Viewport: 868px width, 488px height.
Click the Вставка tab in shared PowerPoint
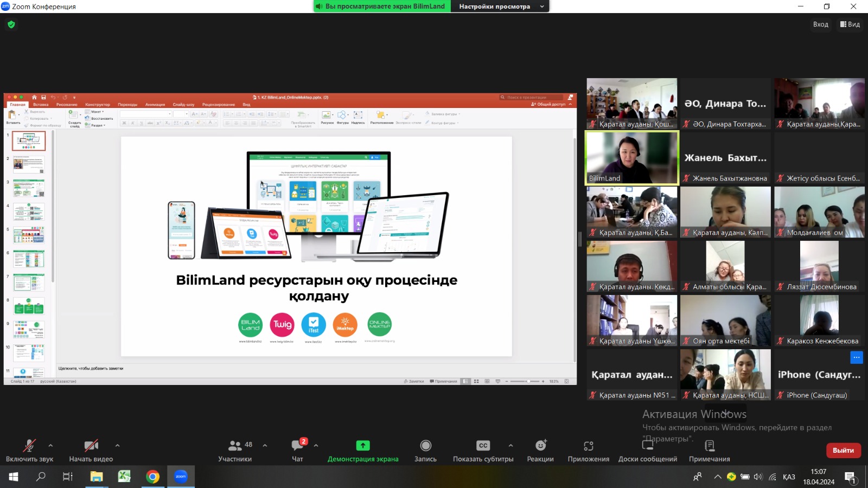41,105
